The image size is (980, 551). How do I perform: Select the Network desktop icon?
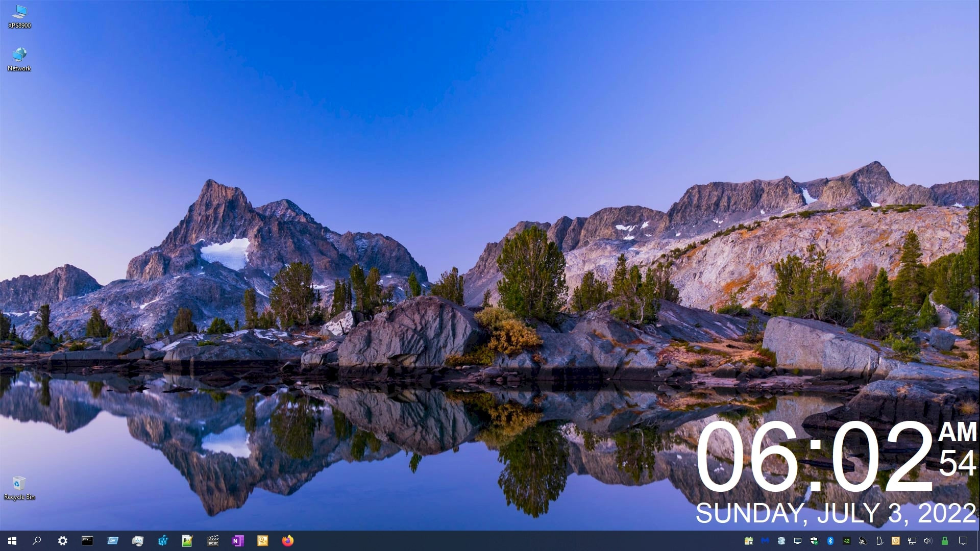(19, 59)
